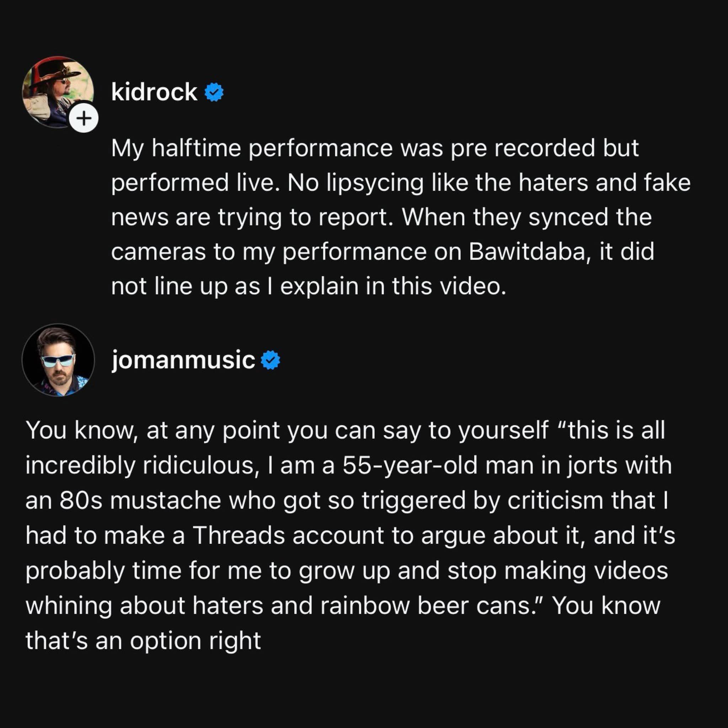Tap the plus follow icon on kidrock's avatar
The height and width of the screenshot is (728, 728).
coord(84,119)
